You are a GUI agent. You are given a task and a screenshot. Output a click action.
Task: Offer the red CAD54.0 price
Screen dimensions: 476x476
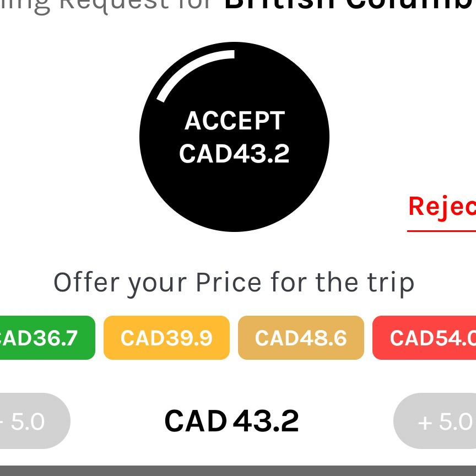pos(424,338)
